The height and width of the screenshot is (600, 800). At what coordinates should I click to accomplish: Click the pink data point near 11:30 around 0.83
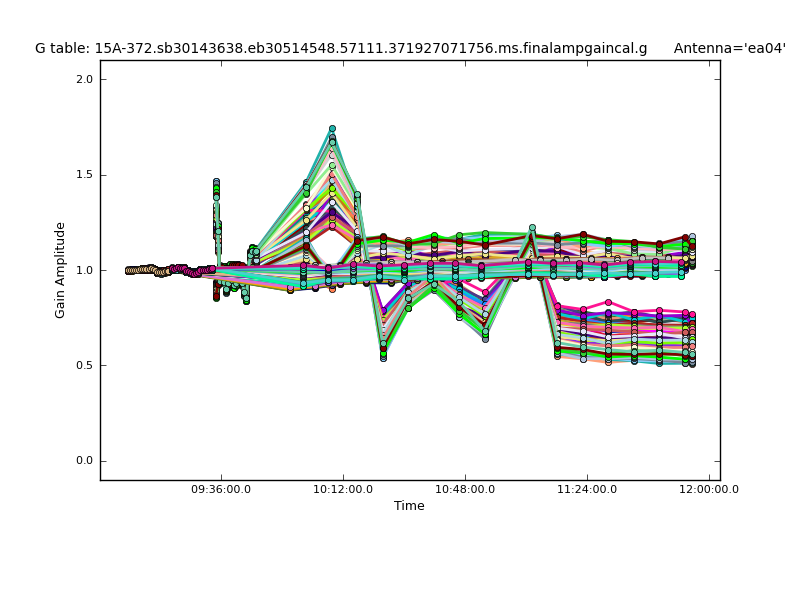(608, 302)
